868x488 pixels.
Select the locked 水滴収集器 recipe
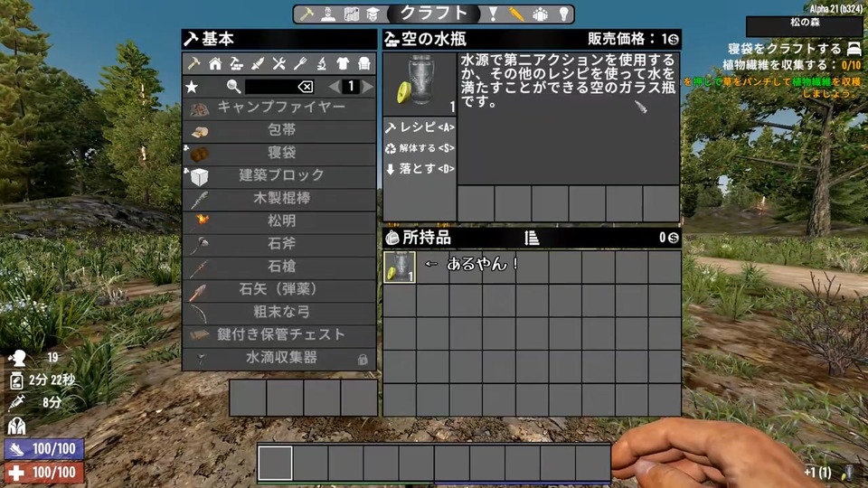click(279, 359)
